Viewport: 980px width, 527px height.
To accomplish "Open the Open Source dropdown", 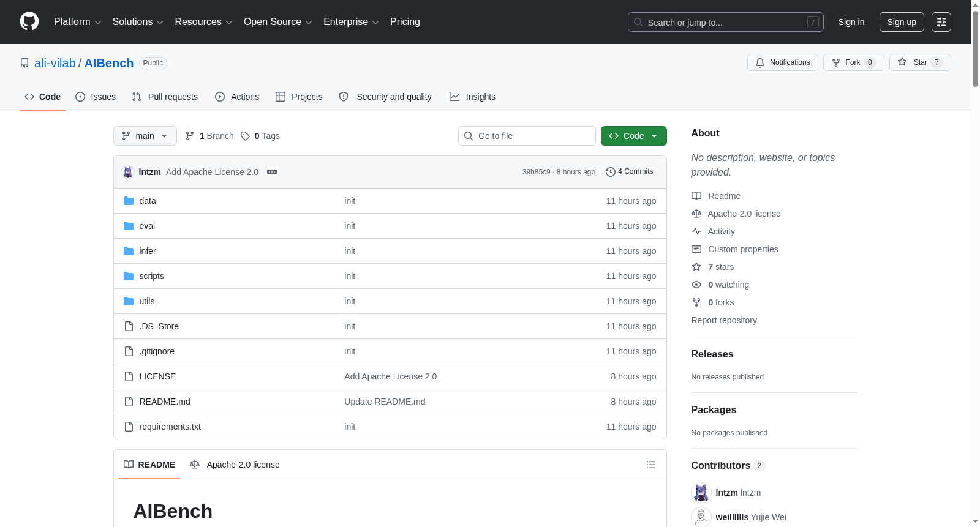I will pyautogui.click(x=277, y=22).
